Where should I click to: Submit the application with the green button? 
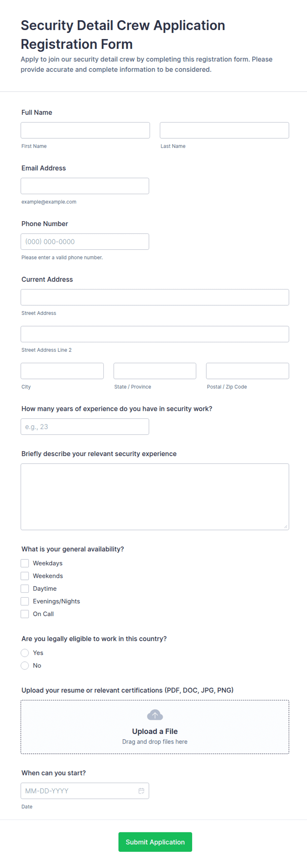[155, 842]
